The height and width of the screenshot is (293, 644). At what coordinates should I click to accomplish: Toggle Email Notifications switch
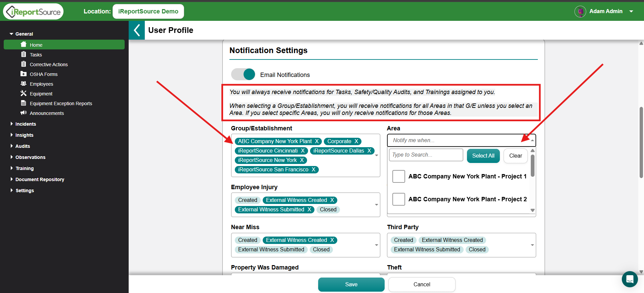tap(243, 74)
